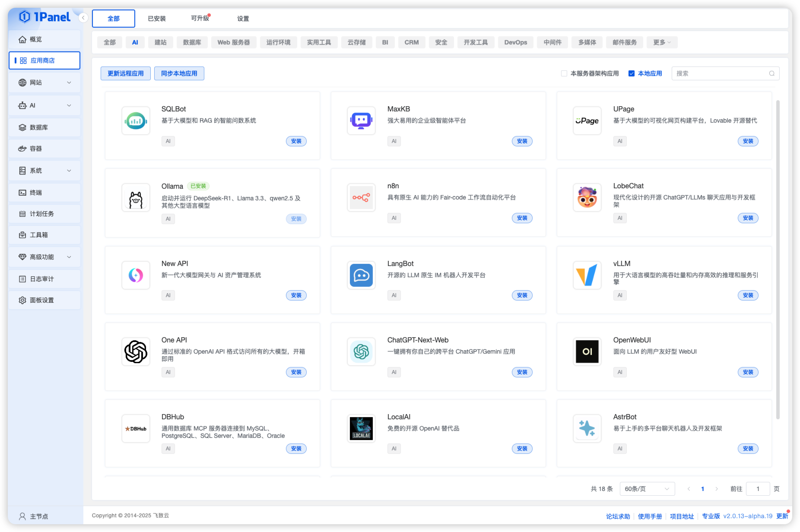Expand the 网站 sidebar menu
The height and width of the screenshot is (532, 800).
coord(44,82)
